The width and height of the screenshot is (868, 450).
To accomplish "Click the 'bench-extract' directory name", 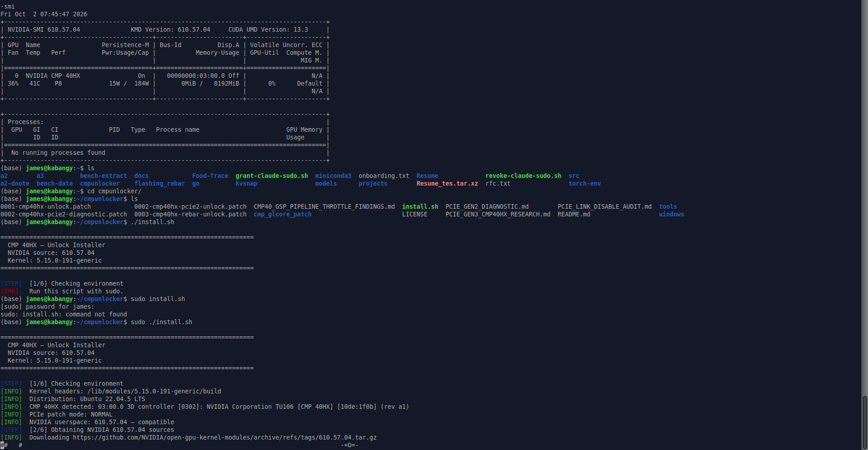I will pyautogui.click(x=104, y=176).
